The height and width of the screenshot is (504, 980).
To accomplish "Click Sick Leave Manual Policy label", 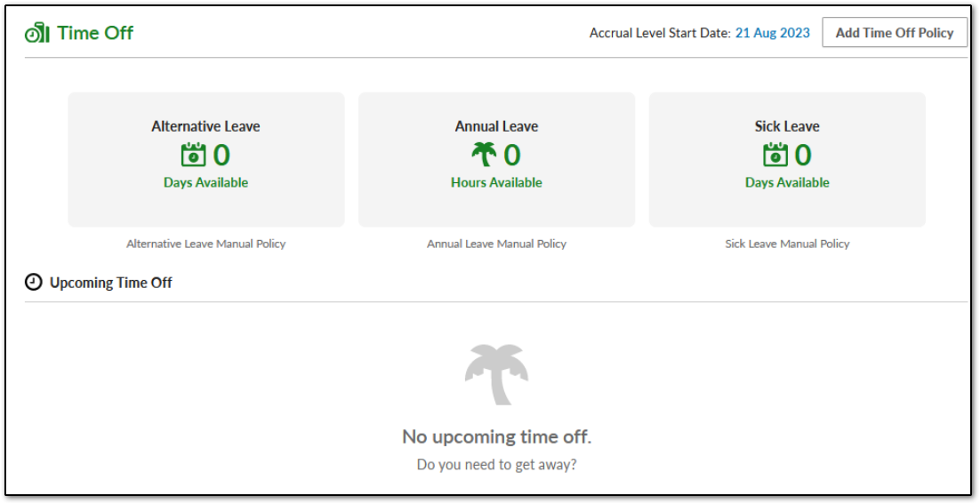I will tap(787, 244).
